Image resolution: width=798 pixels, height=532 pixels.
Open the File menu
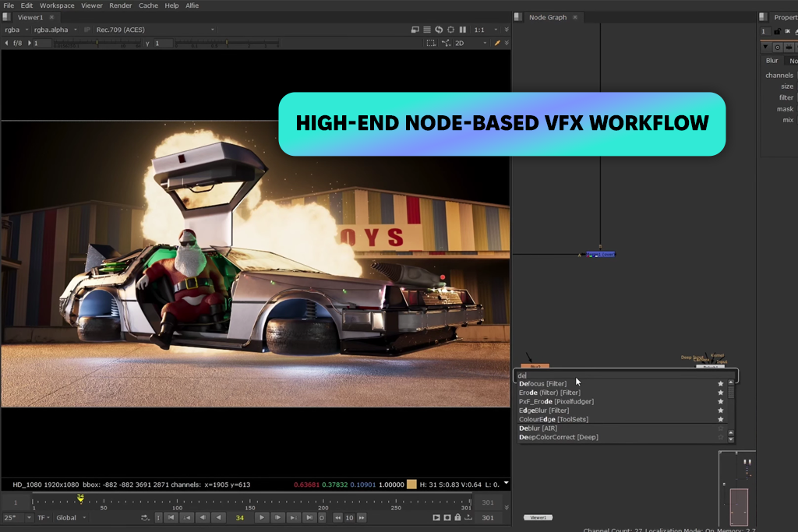[9, 5]
